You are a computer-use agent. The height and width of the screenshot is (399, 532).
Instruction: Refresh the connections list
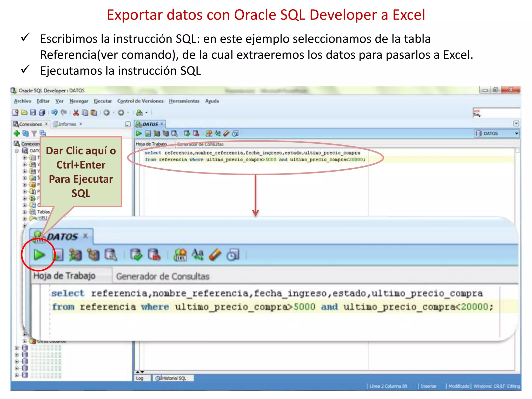coord(25,134)
